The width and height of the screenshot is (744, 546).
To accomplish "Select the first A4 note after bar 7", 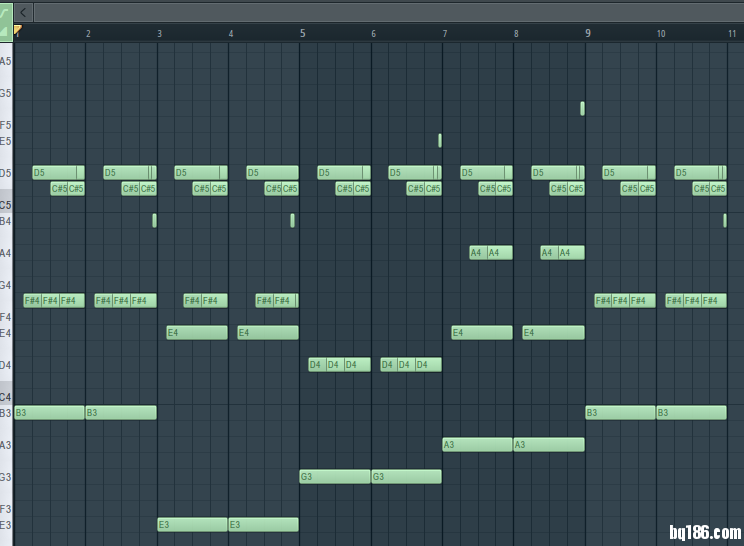I will [x=477, y=253].
